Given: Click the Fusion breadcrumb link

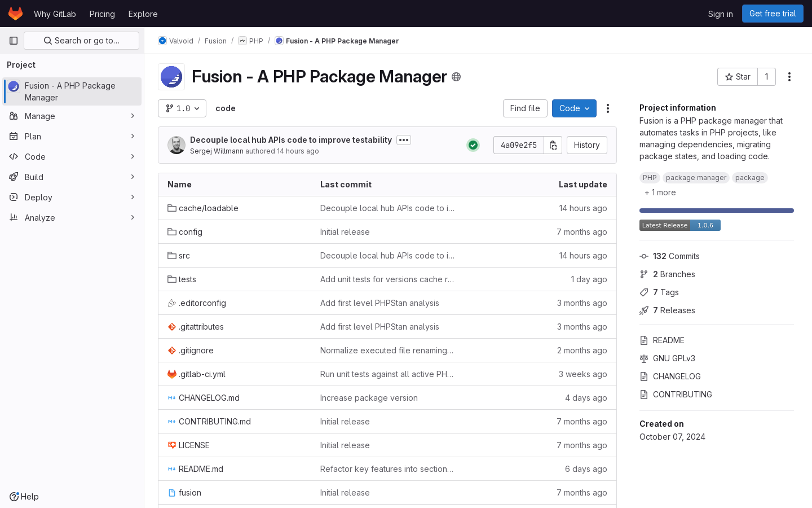Looking at the screenshot, I should click(215, 41).
